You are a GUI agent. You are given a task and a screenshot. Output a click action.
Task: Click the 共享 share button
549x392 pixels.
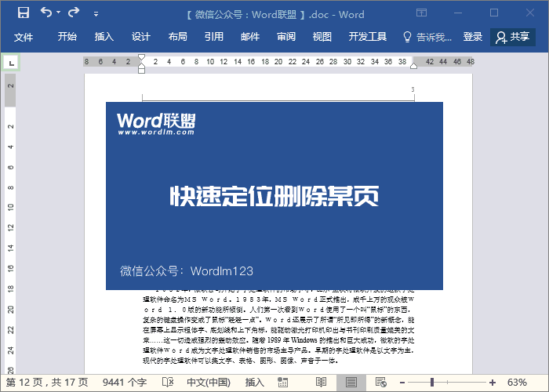513,37
